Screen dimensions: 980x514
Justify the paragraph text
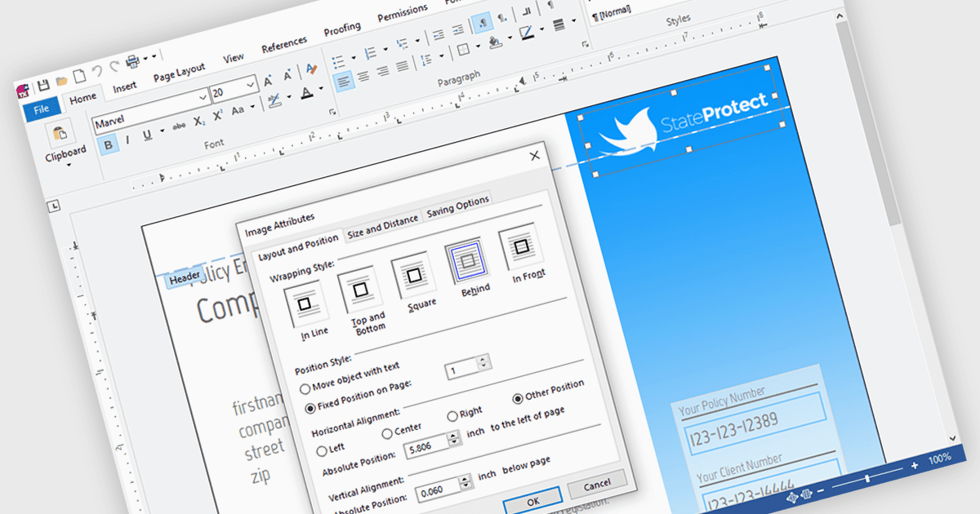pyautogui.click(x=402, y=66)
